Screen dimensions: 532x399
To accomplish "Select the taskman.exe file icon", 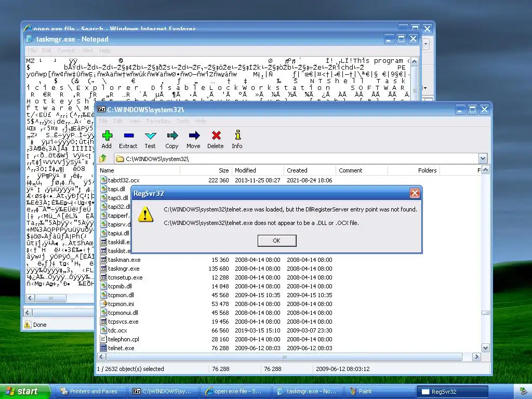I will click(103, 260).
